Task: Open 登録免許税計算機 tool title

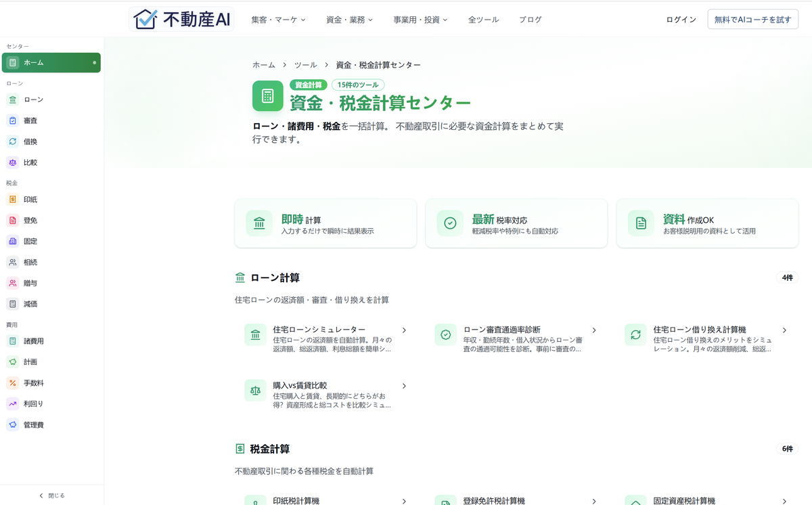Action: tap(494, 501)
